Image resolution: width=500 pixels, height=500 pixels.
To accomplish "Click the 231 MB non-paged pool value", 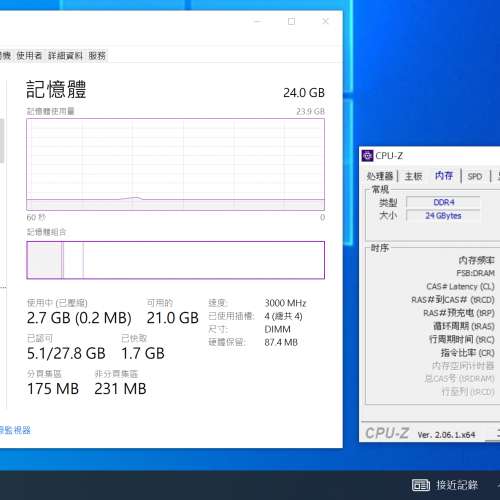I will [x=120, y=389].
